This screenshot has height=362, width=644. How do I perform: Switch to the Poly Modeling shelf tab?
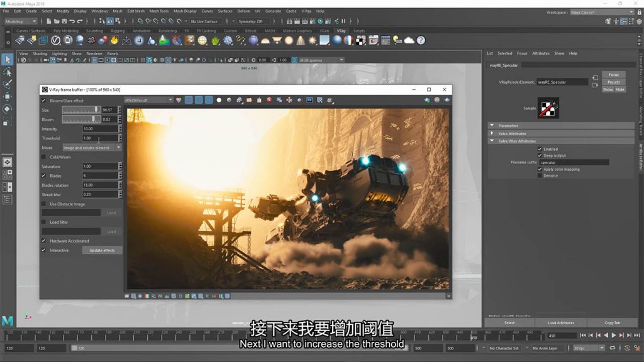tap(65, 31)
